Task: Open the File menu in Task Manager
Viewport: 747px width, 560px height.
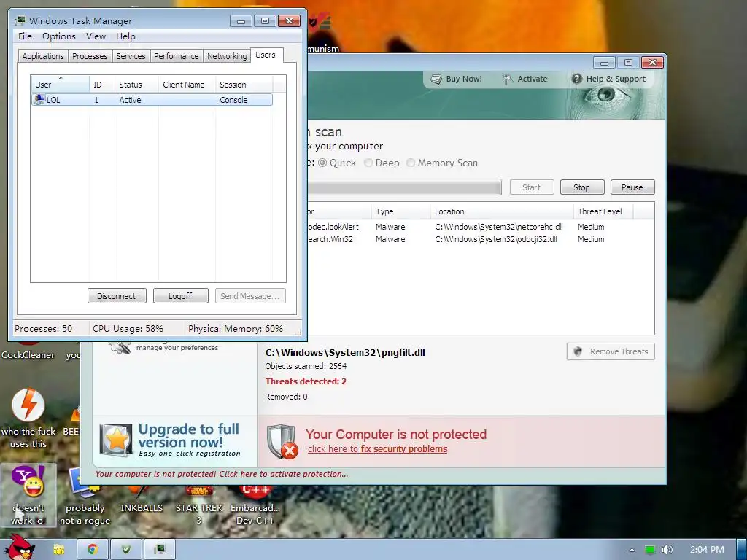Action: [25, 36]
